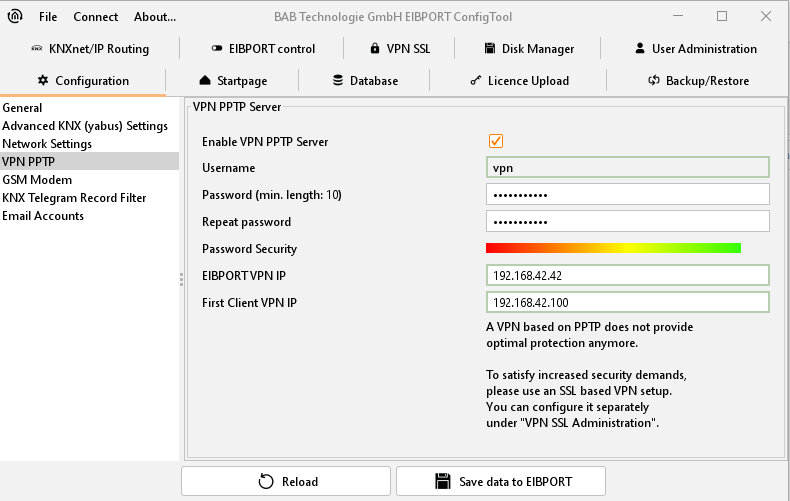Screen dimensions: 790x501
Task: Click the VPN SSL lock icon
Action: point(375,48)
